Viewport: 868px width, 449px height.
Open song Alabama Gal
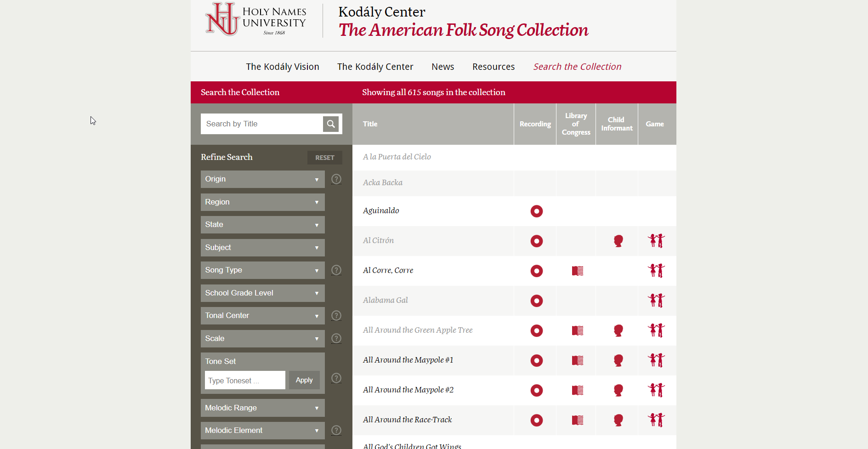[386, 300]
